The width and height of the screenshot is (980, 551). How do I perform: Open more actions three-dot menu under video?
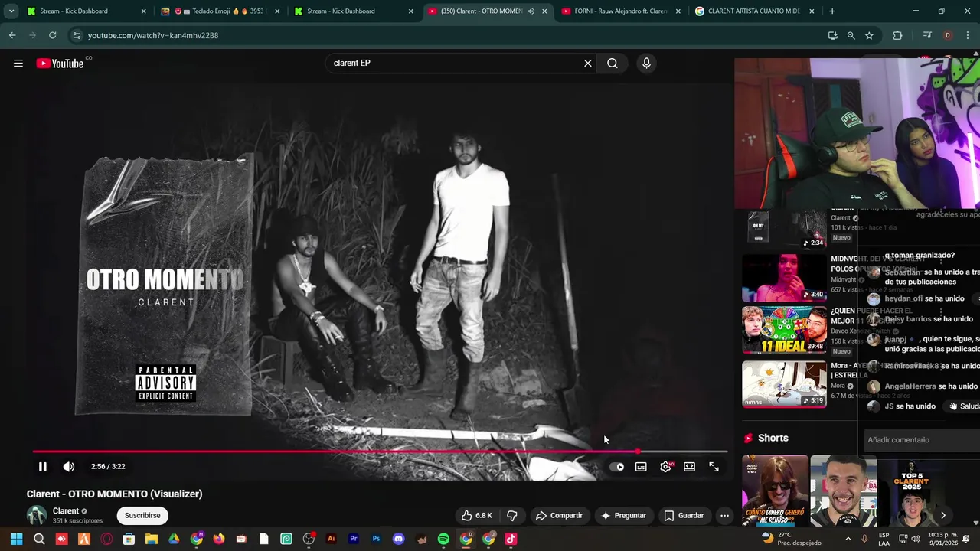(x=724, y=515)
